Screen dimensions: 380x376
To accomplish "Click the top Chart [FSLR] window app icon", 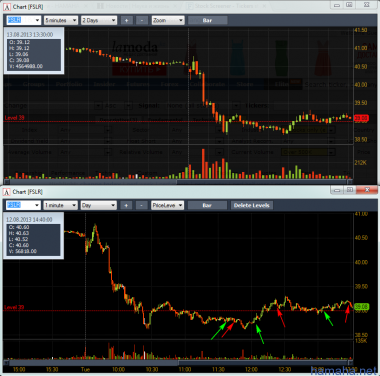I will (7, 7).
